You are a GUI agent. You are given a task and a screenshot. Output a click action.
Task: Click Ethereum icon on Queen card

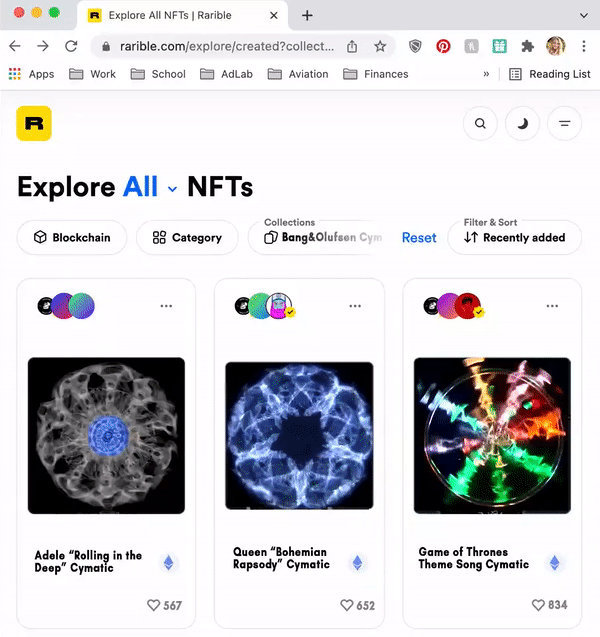(357, 563)
